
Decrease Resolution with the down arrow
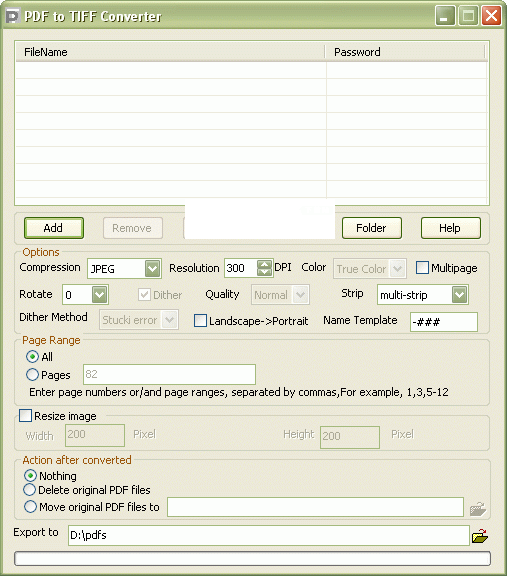pos(264,272)
